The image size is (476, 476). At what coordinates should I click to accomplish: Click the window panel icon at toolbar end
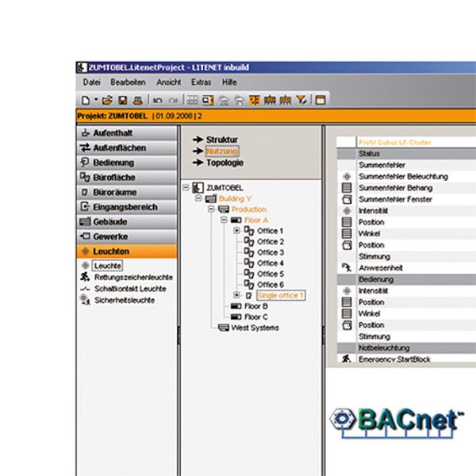pyautogui.click(x=321, y=100)
